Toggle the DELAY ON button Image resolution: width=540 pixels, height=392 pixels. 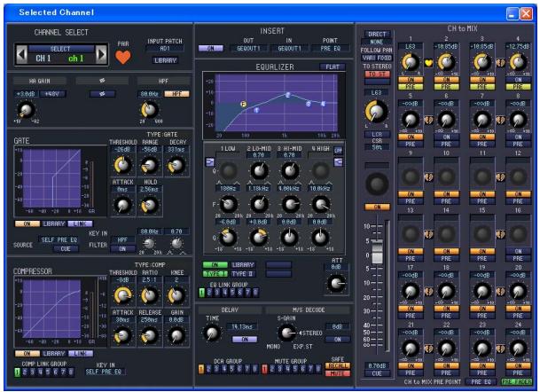(245, 340)
